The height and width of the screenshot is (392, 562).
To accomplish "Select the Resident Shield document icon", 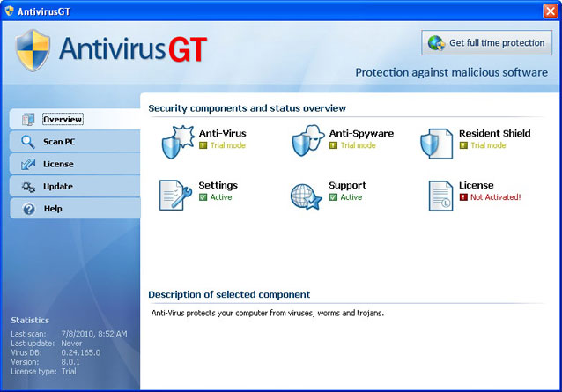I will point(437,144).
